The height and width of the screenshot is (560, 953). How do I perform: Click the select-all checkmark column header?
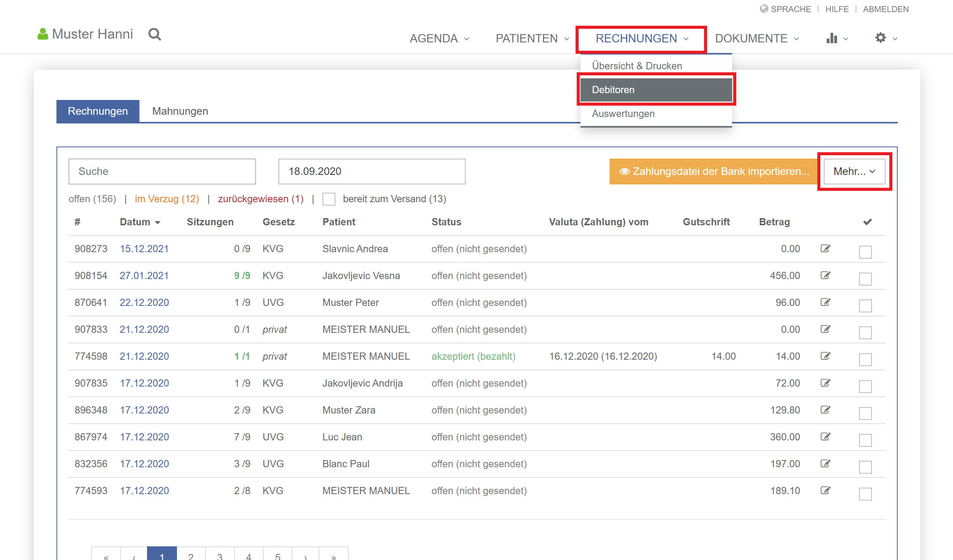[867, 222]
